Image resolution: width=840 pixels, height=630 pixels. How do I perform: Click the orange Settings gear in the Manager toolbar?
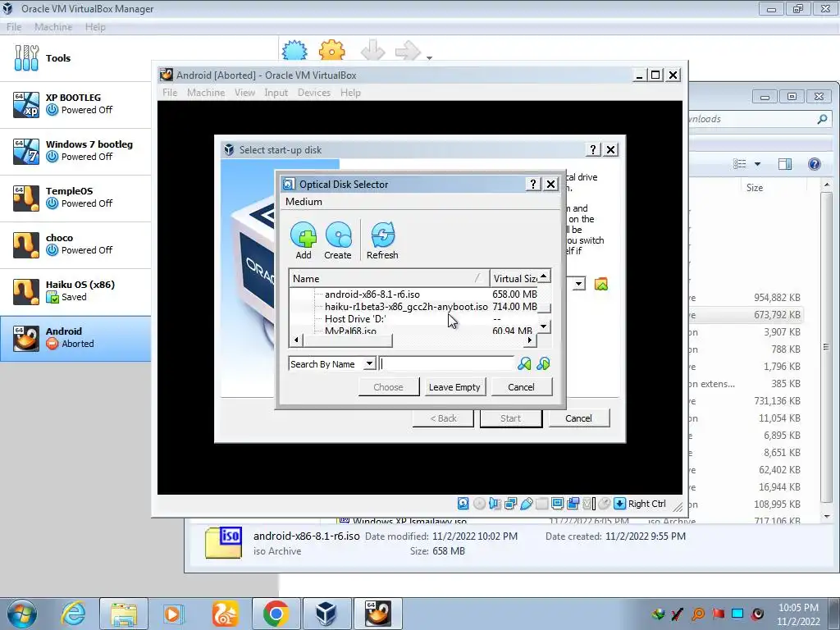(x=331, y=51)
